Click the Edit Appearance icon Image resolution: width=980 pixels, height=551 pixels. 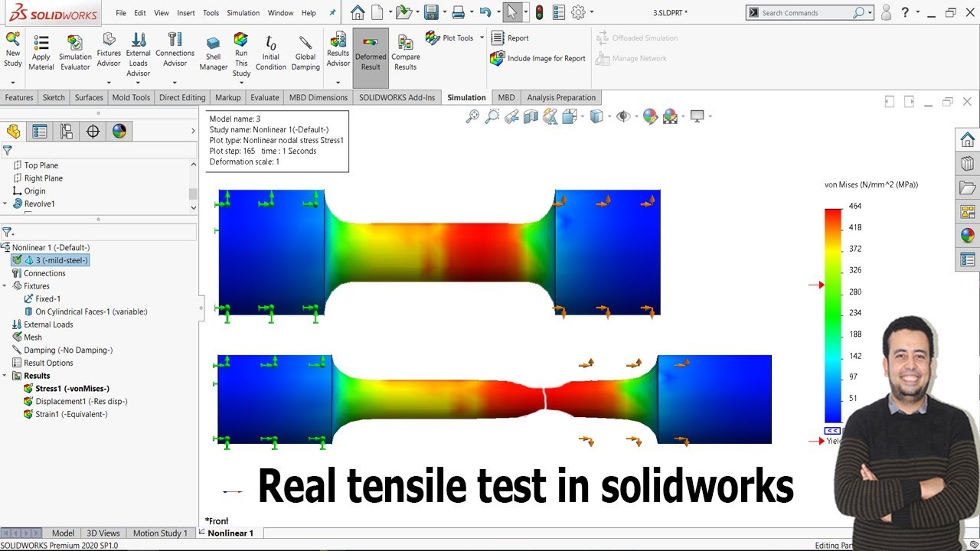[650, 116]
